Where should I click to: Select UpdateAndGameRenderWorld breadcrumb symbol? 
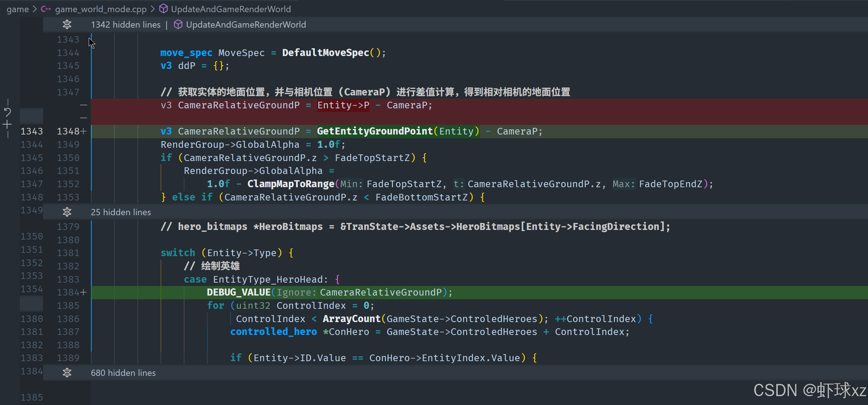[x=231, y=9]
